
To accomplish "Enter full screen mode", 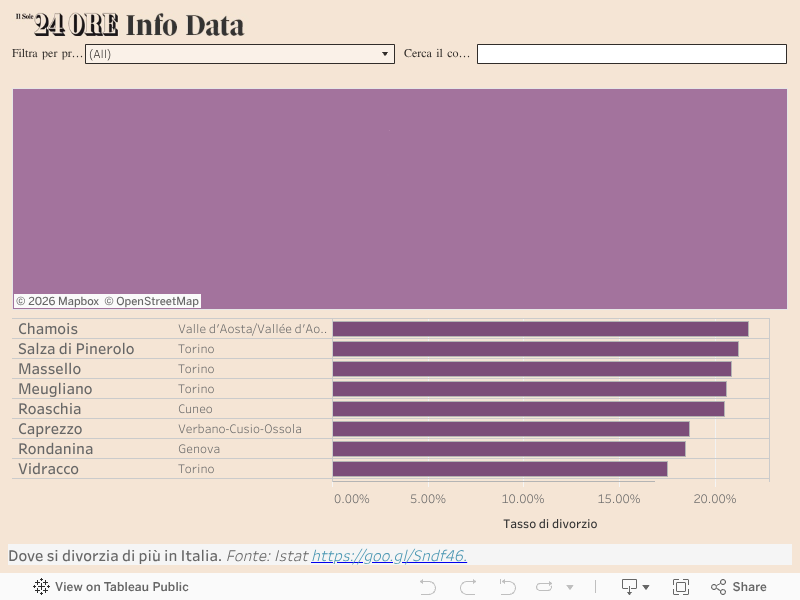I will click(x=681, y=587).
